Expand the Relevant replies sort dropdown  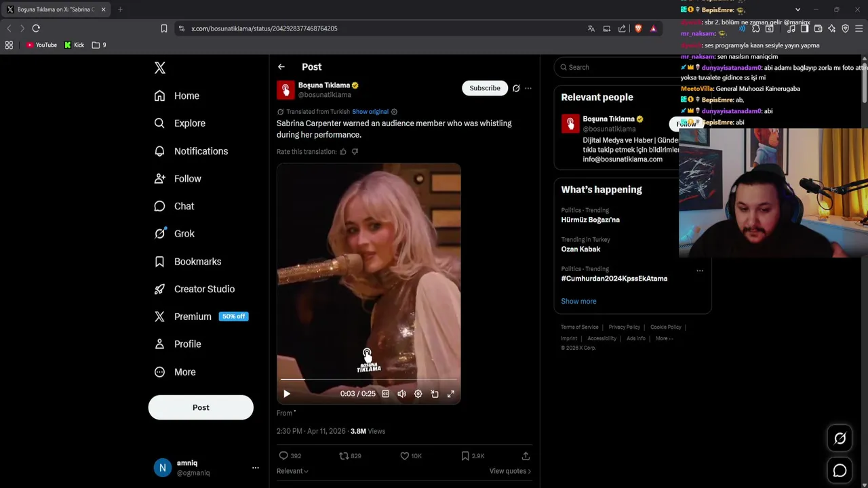[x=292, y=471]
